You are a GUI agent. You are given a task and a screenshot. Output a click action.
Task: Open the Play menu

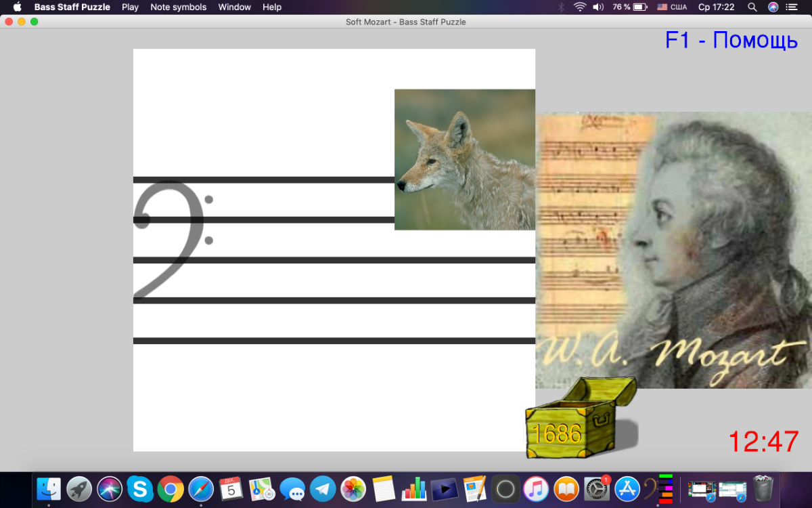pos(130,7)
